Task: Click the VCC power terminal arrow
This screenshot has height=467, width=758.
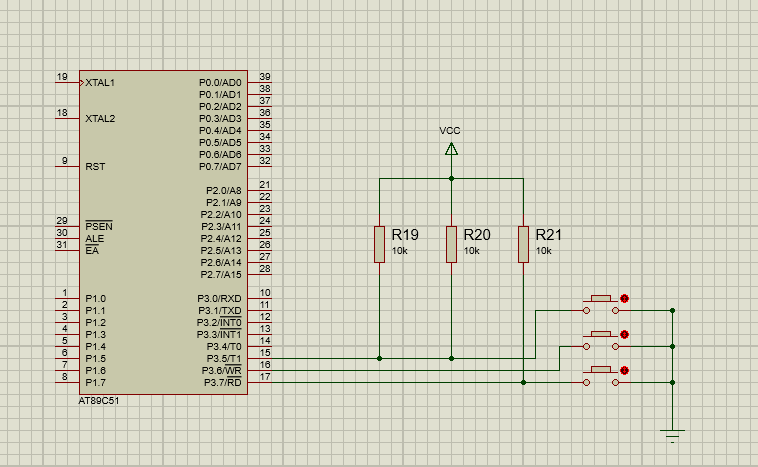Action: 451,150
